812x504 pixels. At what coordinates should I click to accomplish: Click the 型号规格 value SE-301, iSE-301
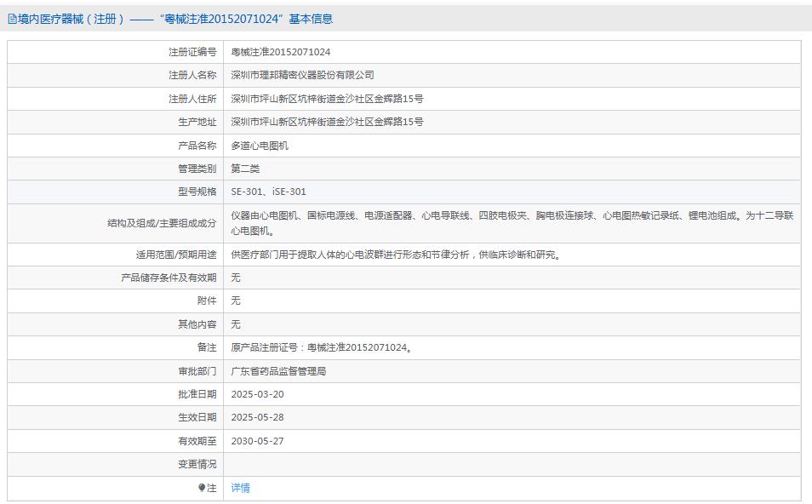[266, 192]
